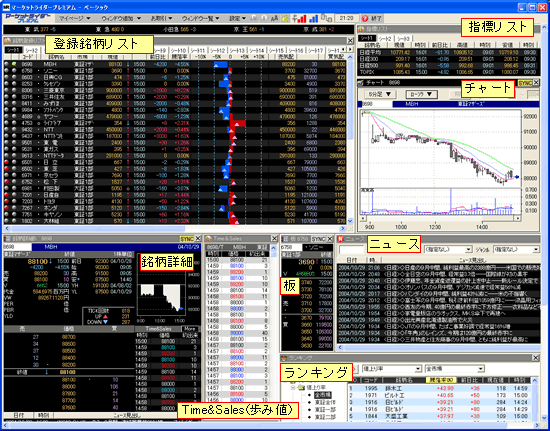Open the お取引 menu

click(x=162, y=18)
